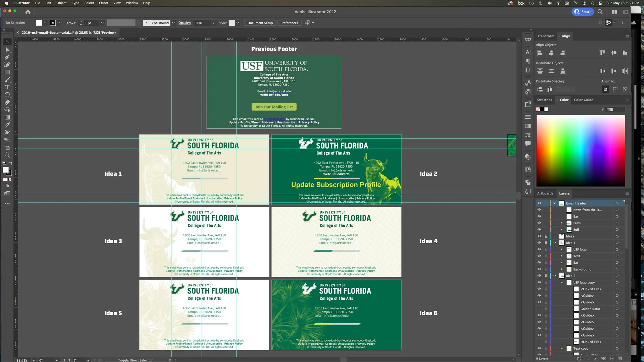
Task: Toggle visibility of Background sublayer
Action: (539, 269)
